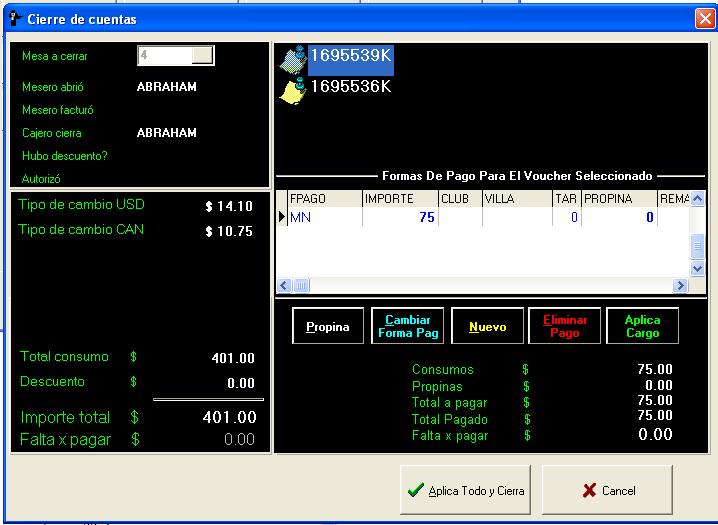Click Total consumo value 401.00

[x=233, y=358]
